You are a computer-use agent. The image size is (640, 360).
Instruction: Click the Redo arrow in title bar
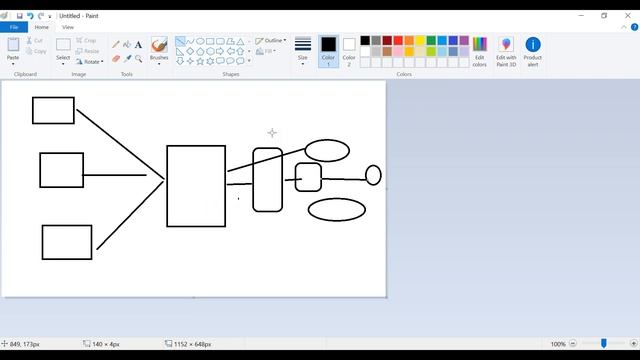41,16
